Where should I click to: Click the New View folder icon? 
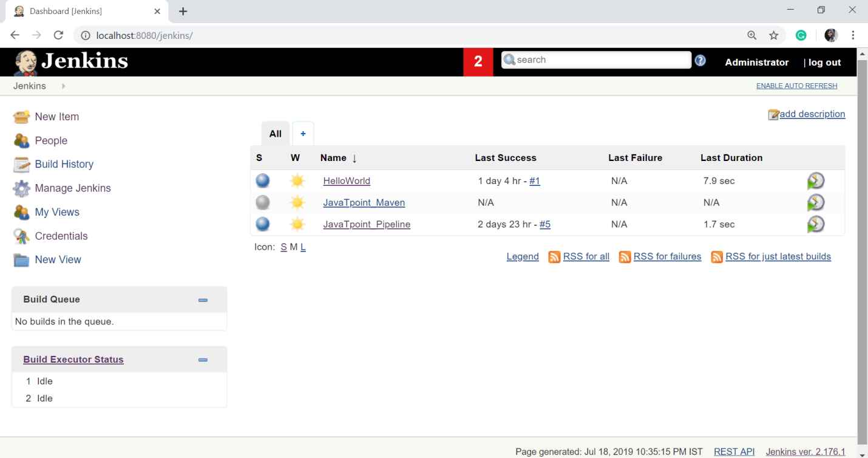[x=21, y=260]
